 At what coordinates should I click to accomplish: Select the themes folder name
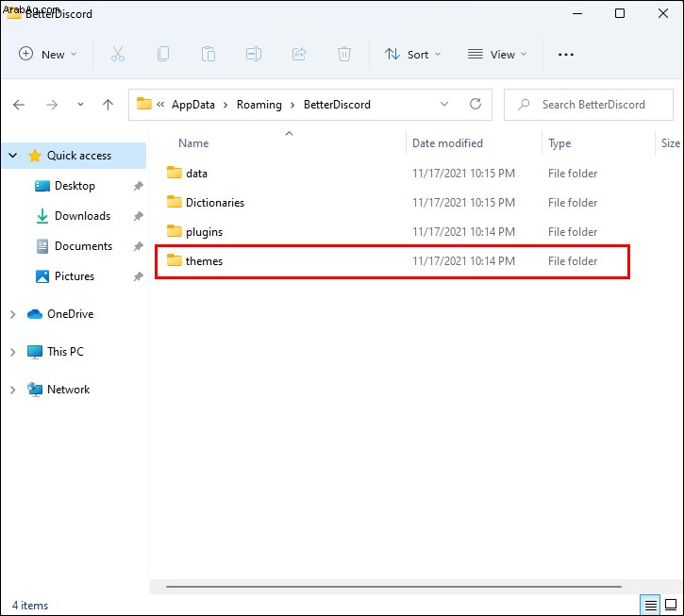coord(204,261)
